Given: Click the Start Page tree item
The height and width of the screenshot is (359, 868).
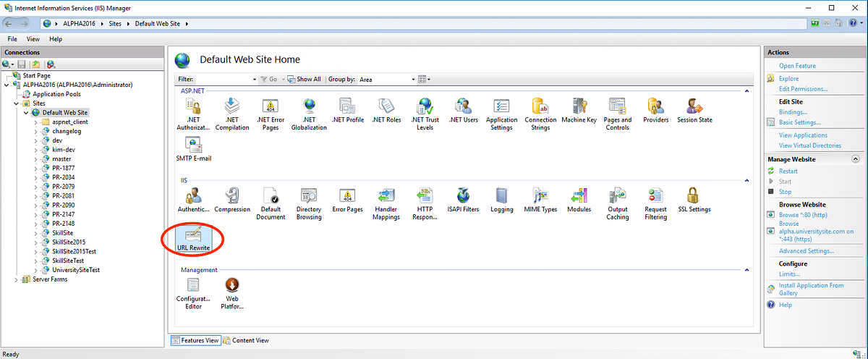Looking at the screenshot, I should (36, 75).
